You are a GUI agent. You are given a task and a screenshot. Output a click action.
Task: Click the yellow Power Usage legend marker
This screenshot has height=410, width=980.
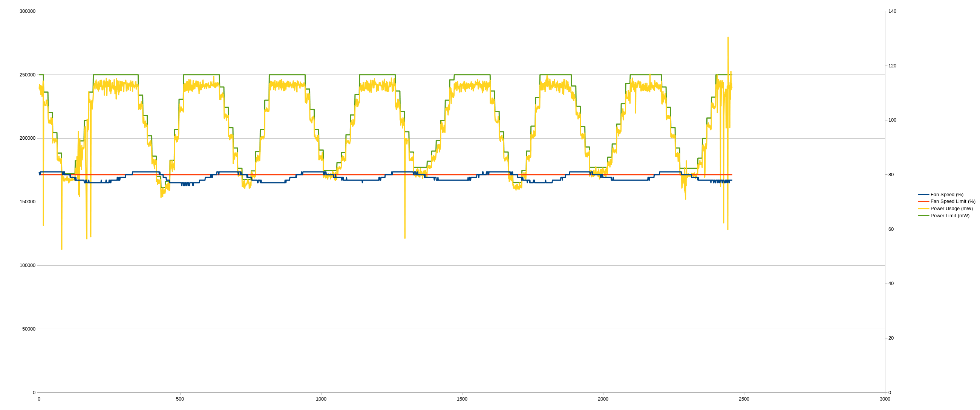point(923,209)
